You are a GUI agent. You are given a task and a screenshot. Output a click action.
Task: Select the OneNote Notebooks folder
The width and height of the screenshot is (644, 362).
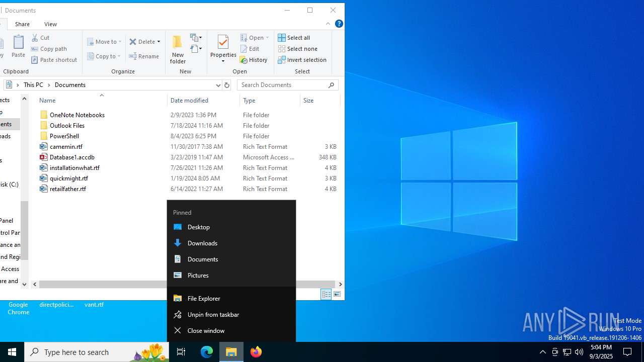pyautogui.click(x=77, y=115)
